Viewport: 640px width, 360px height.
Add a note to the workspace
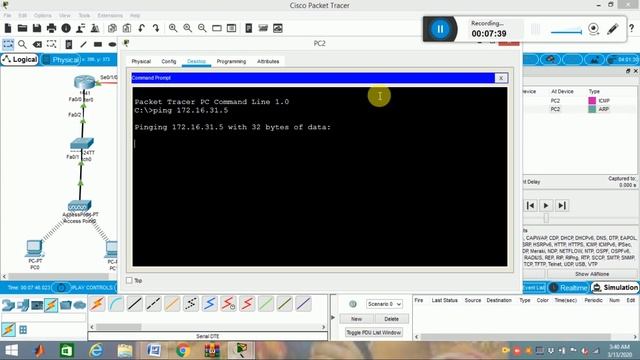[69, 44]
